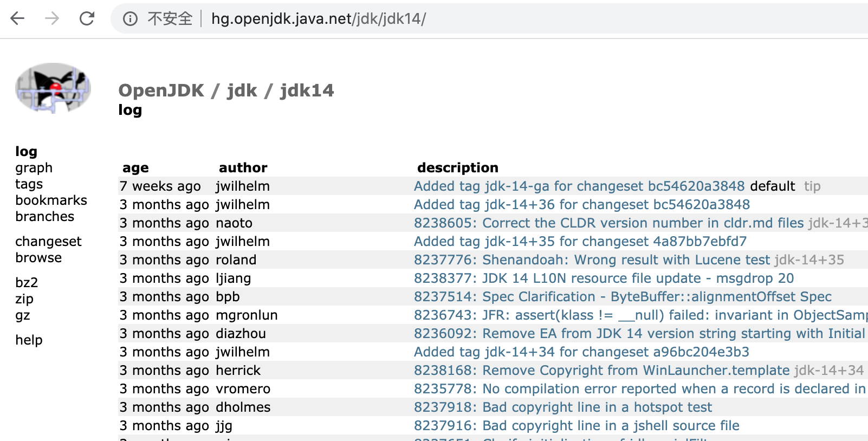Click the OpenJDK Duke logo image
The width and height of the screenshot is (868, 441).
[53, 88]
